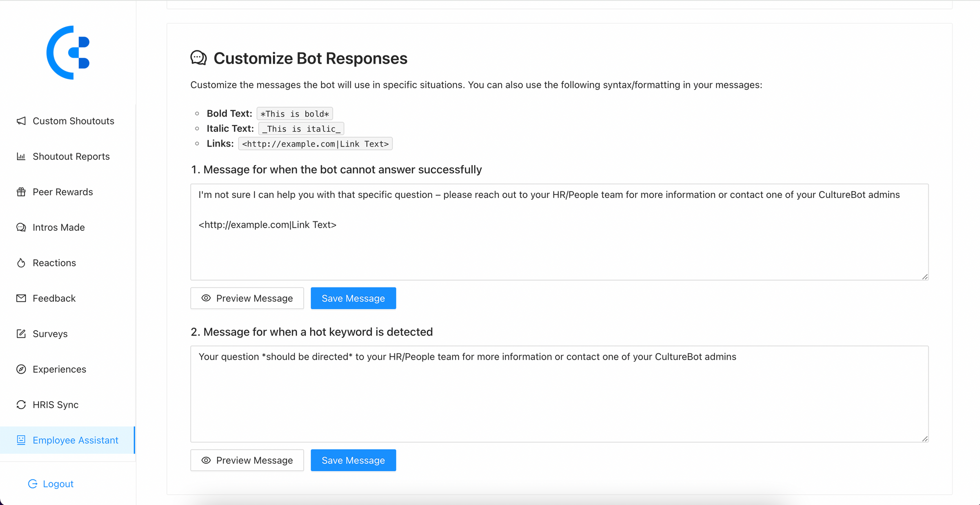Click the pencil icon next to Surveys
The height and width of the screenshot is (505, 980).
pyautogui.click(x=21, y=334)
